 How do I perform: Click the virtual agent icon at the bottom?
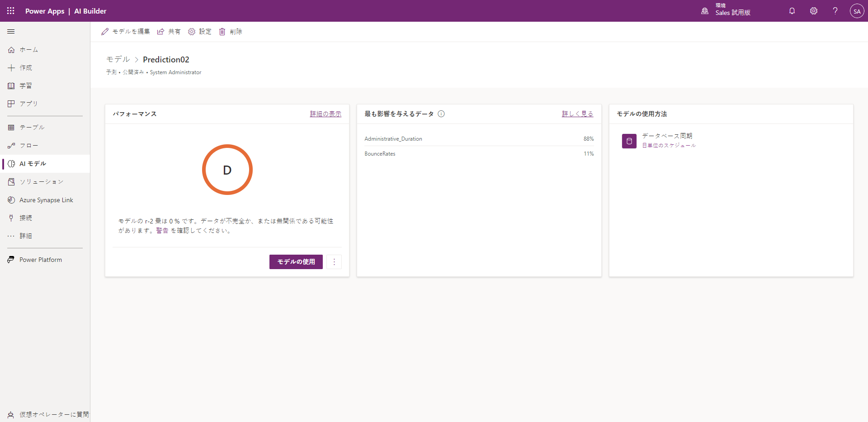[x=11, y=415]
